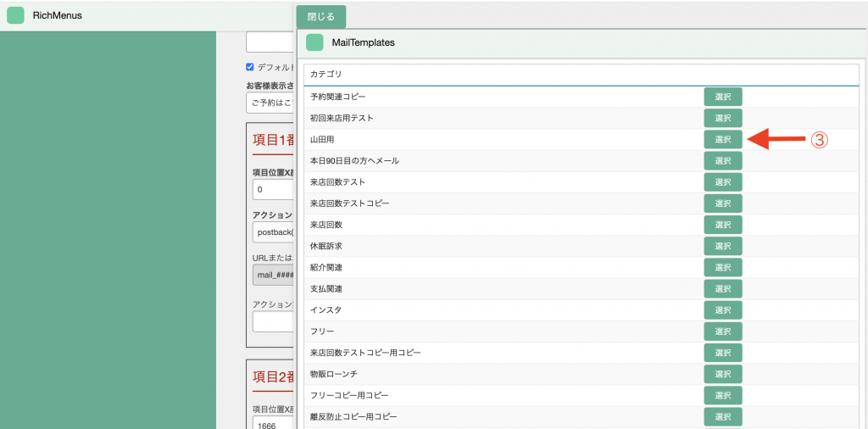Click the 離反防止コピー用コピー row label
The height and width of the screenshot is (429, 868).
353,417
